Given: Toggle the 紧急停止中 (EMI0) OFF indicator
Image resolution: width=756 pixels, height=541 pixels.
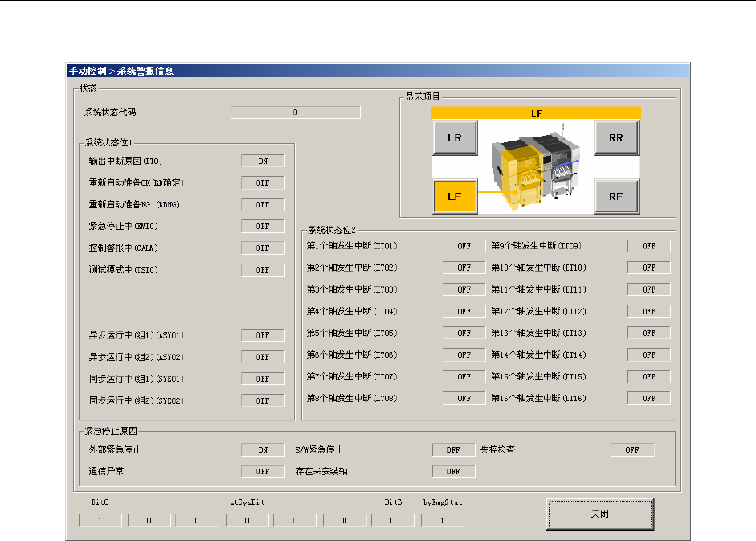Looking at the screenshot, I should (x=263, y=227).
